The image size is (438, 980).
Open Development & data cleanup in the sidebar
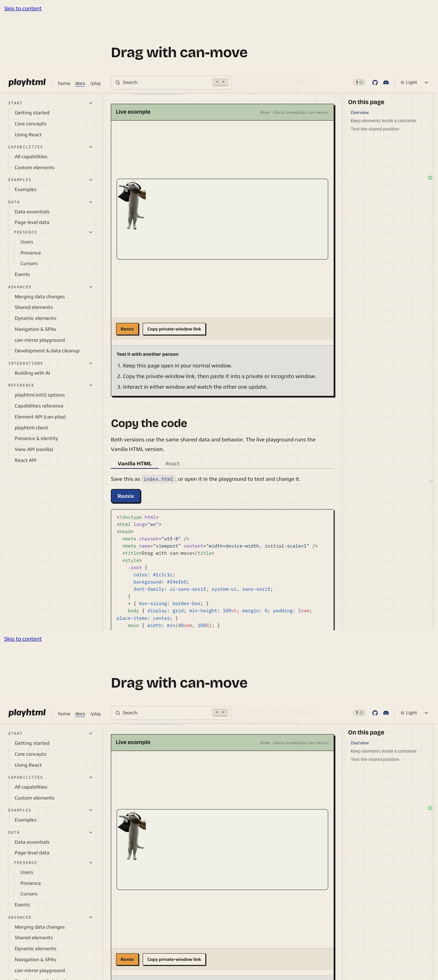pyautogui.click(x=47, y=351)
